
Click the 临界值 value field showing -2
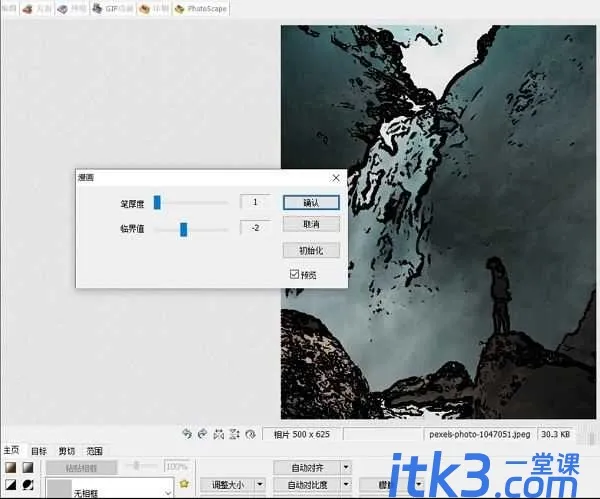point(255,228)
